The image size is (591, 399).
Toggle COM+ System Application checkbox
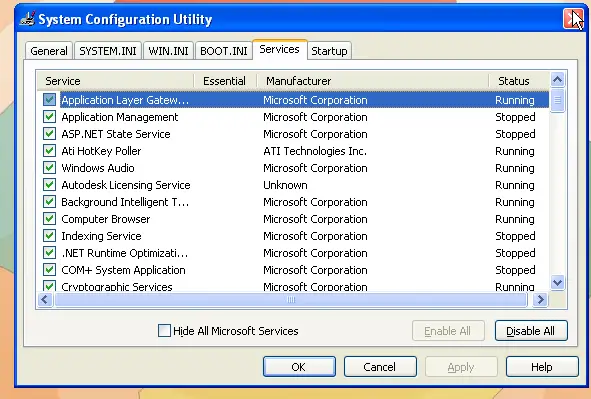click(x=49, y=270)
